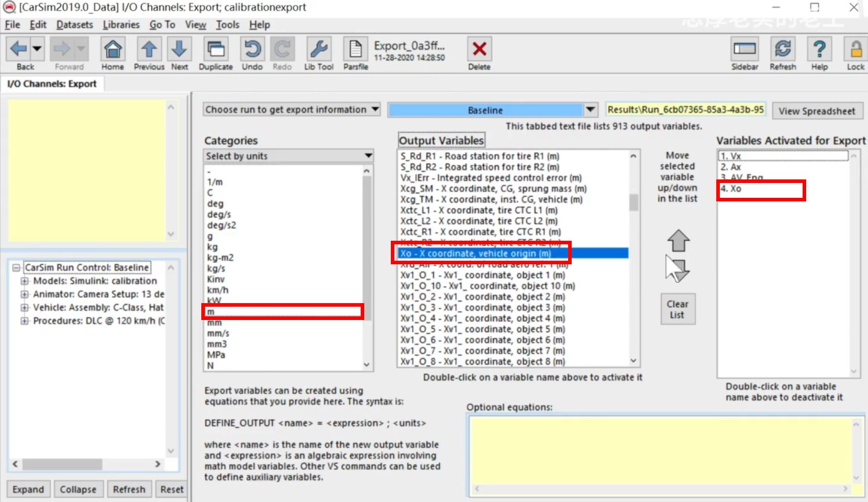Open the Tools menu

(227, 25)
